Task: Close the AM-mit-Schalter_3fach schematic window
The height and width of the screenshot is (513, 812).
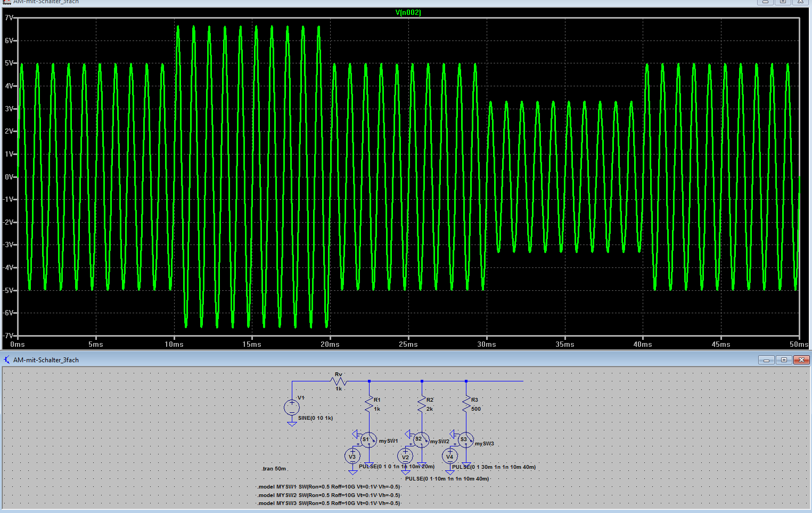Action: pos(801,360)
